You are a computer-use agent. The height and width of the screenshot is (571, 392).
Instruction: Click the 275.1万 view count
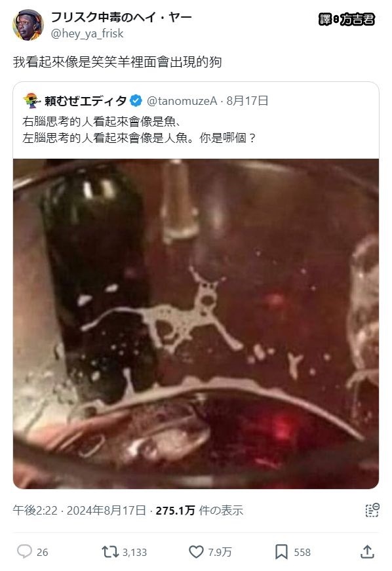[176, 510]
